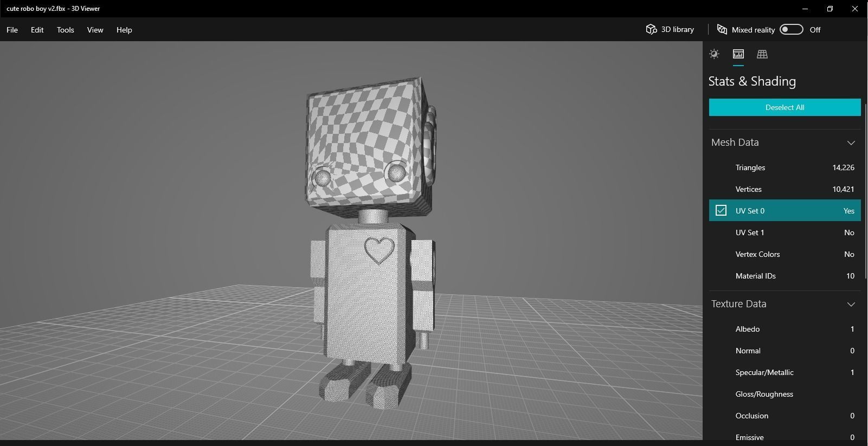Select the Normal texture row
The width and height of the screenshot is (868, 446).
click(x=785, y=351)
